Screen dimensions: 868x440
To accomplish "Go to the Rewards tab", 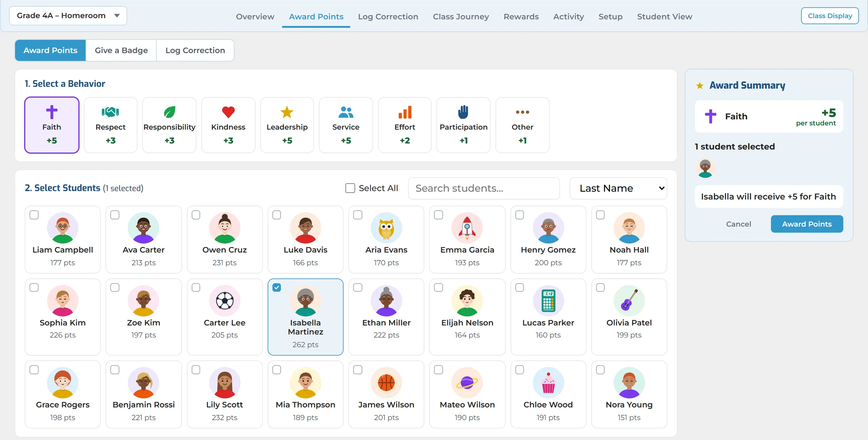I will pos(521,17).
